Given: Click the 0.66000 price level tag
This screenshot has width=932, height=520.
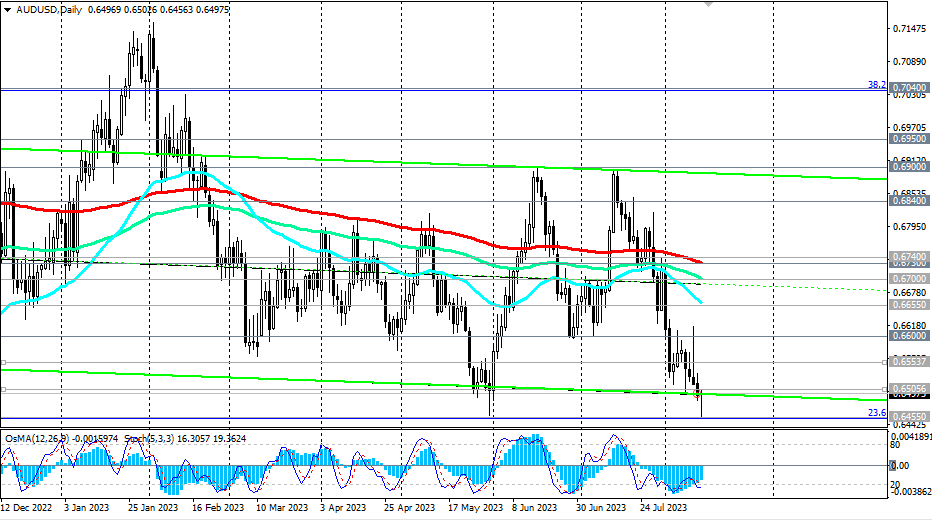Looking at the screenshot, I should tap(909, 336).
